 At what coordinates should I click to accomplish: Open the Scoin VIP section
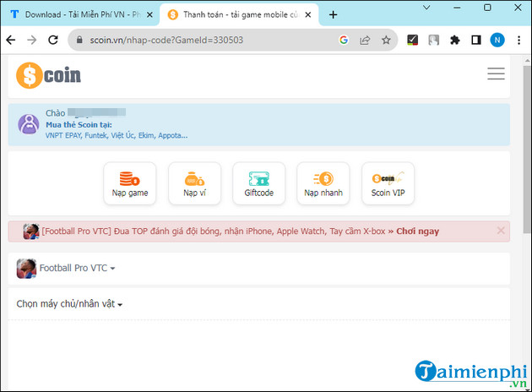click(388, 183)
